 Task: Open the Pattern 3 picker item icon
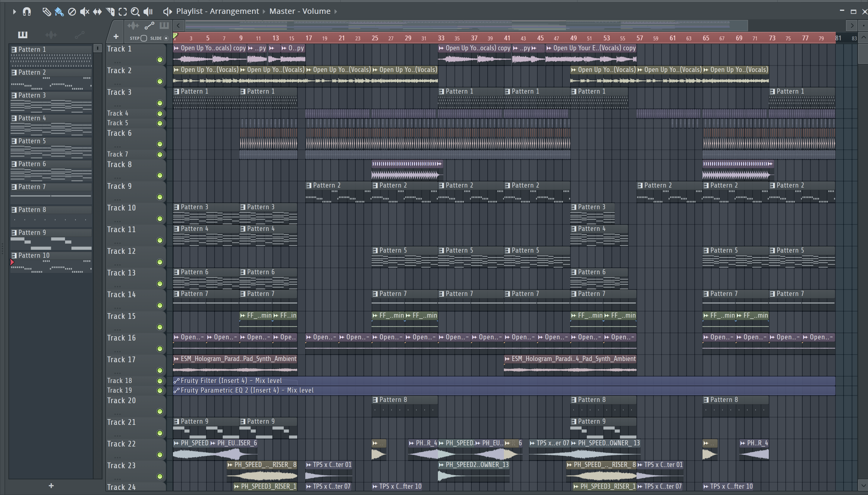coord(14,95)
